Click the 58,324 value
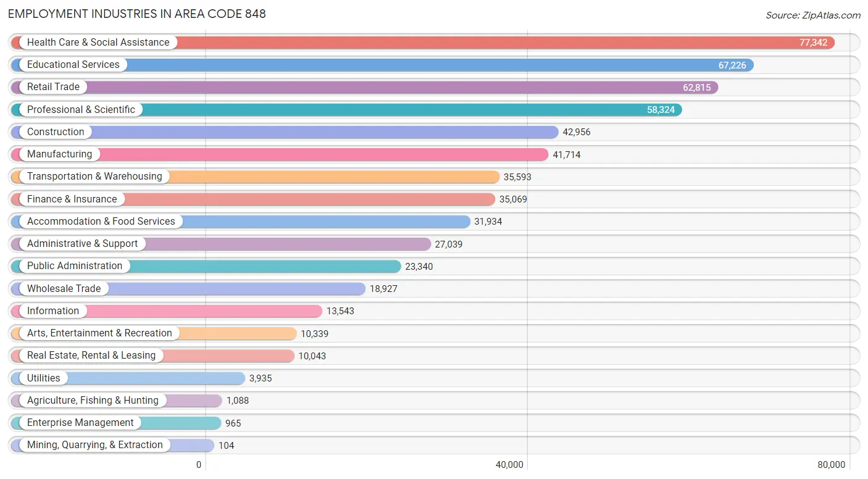The height and width of the screenshot is (479, 868). (x=661, y=110)
